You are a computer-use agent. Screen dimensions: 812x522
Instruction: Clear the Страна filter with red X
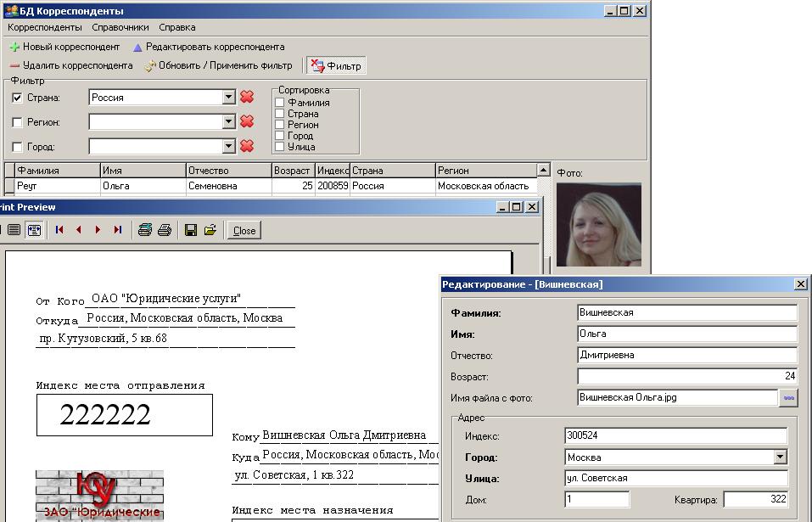[247, 97]
